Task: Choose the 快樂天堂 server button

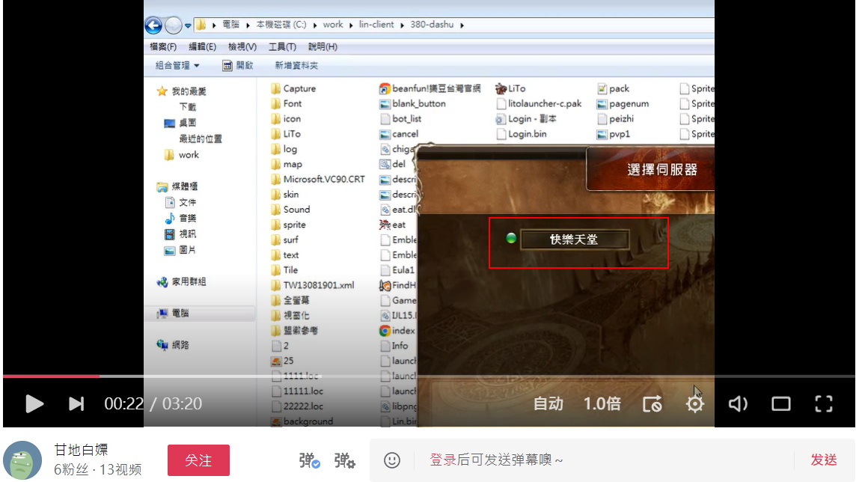Action: (x=574, y=240)
